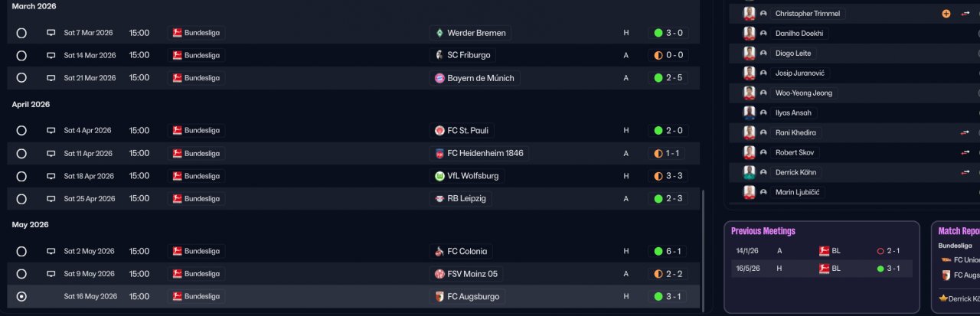
Task: Click Rani Khedira's substitution arrows icon
Action: pos(965,133)
